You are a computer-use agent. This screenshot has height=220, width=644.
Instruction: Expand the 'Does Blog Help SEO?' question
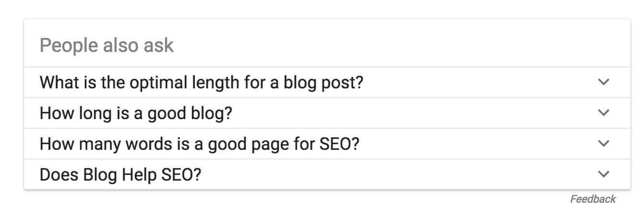coord(326,174)
